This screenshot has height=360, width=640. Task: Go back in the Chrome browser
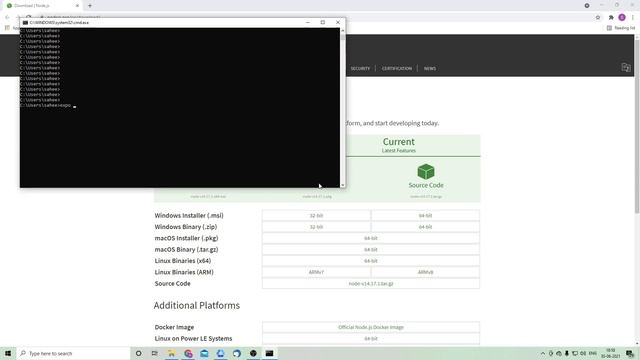[7, 18]
